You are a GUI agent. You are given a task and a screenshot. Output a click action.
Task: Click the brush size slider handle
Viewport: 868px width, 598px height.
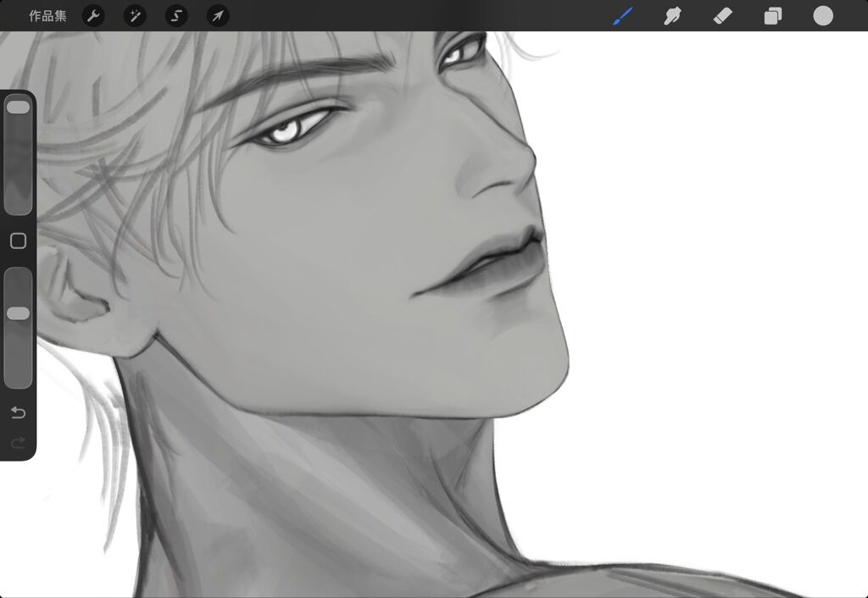pyautogui.click(x=18, y=108)
